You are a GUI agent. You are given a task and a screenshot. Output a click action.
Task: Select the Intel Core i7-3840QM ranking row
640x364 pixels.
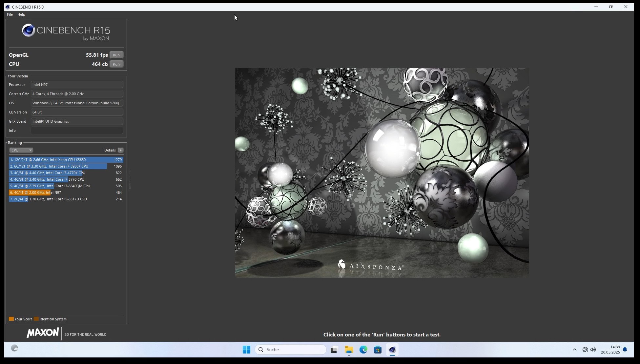pos(66,186)
